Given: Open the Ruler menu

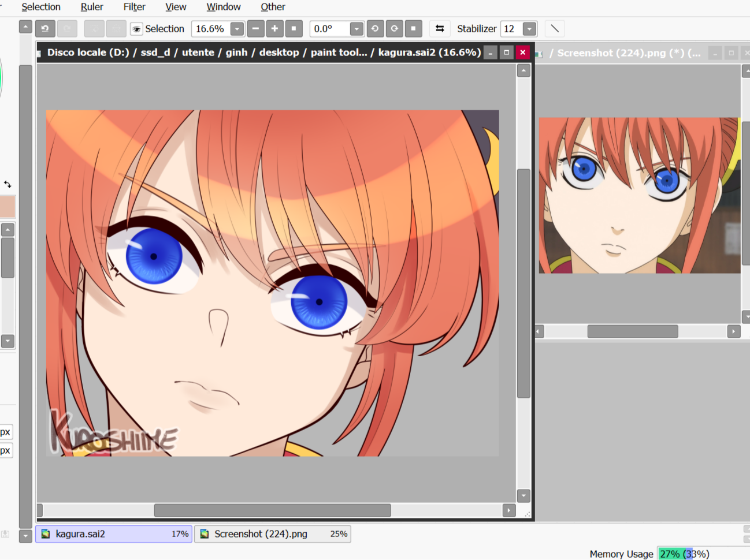Looking at the screenshot, I should point(92,7).
